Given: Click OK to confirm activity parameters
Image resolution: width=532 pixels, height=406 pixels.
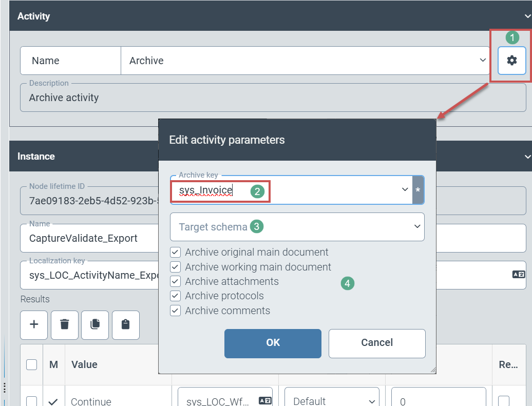Looking at the screenshot, I should pyautogui.click(x=273, y=343).
